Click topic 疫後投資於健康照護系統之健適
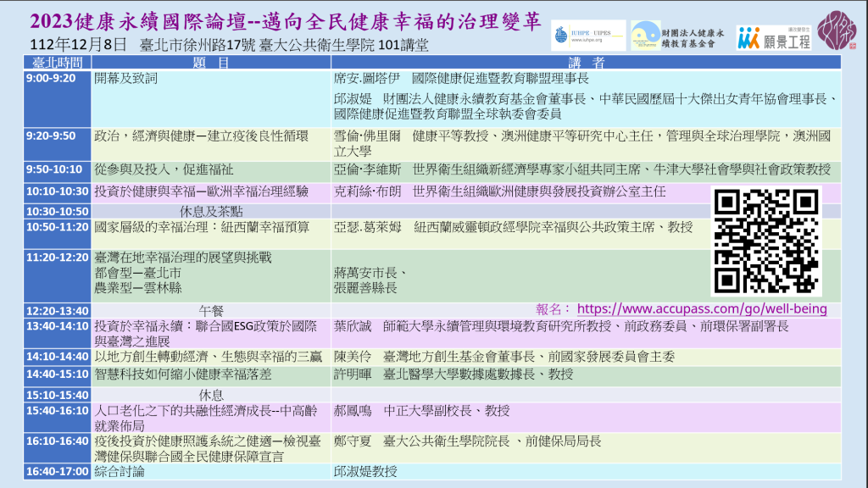Screen dimensions: 868x488 pyautogui.click(x=208, y=449)
